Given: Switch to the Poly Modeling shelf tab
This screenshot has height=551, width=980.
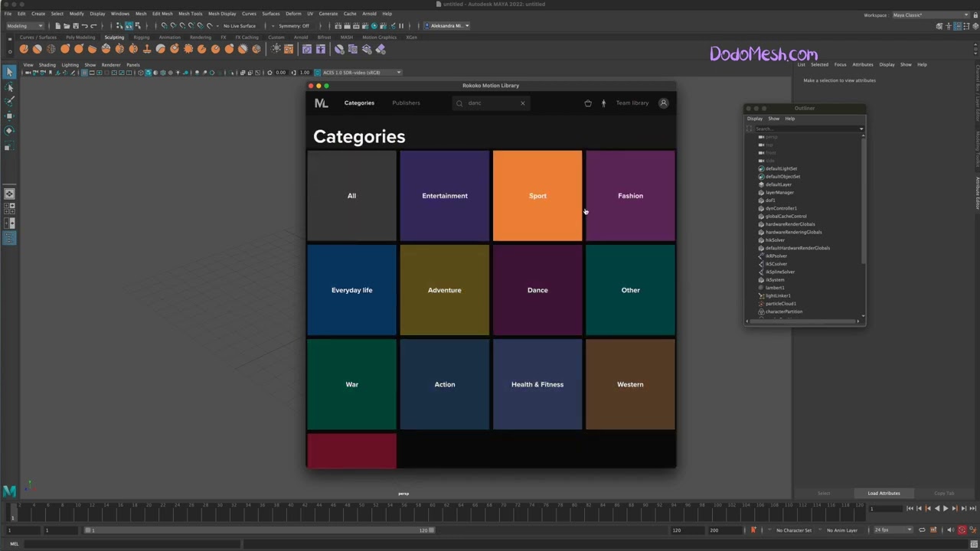Looking at the screenshot, I should [80, 37].
